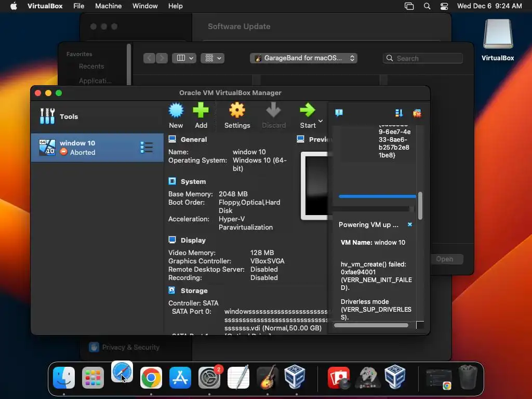Screen dimensions: 532x399
Task: Open the Help menu
Action: click(176, 6)
